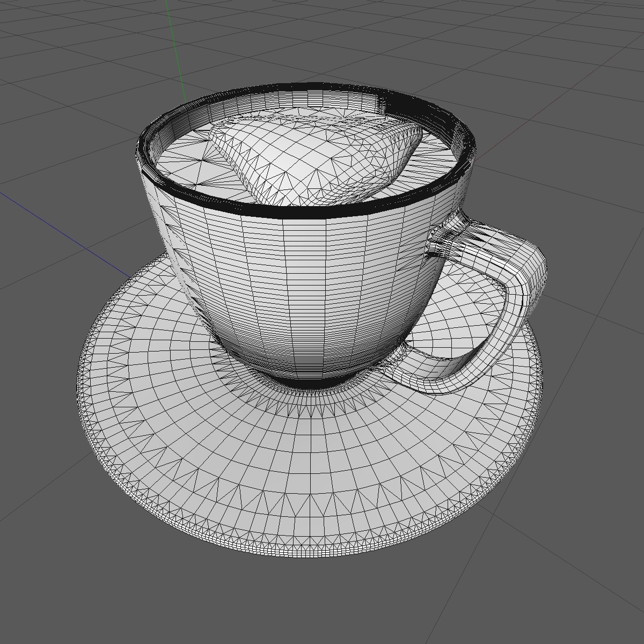
Task: Click empty viewport space below the saucer
Action: [322, 606]
